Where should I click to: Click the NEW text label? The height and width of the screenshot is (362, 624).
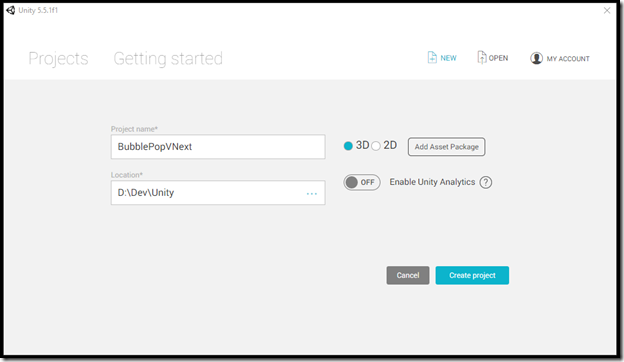(448, 58)
